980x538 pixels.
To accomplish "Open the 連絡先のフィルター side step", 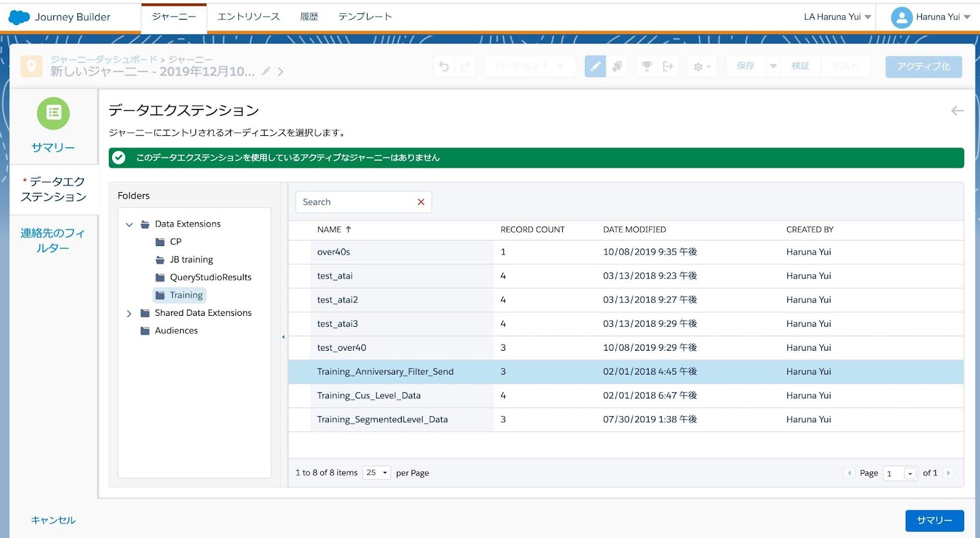I will coord(53,241).
